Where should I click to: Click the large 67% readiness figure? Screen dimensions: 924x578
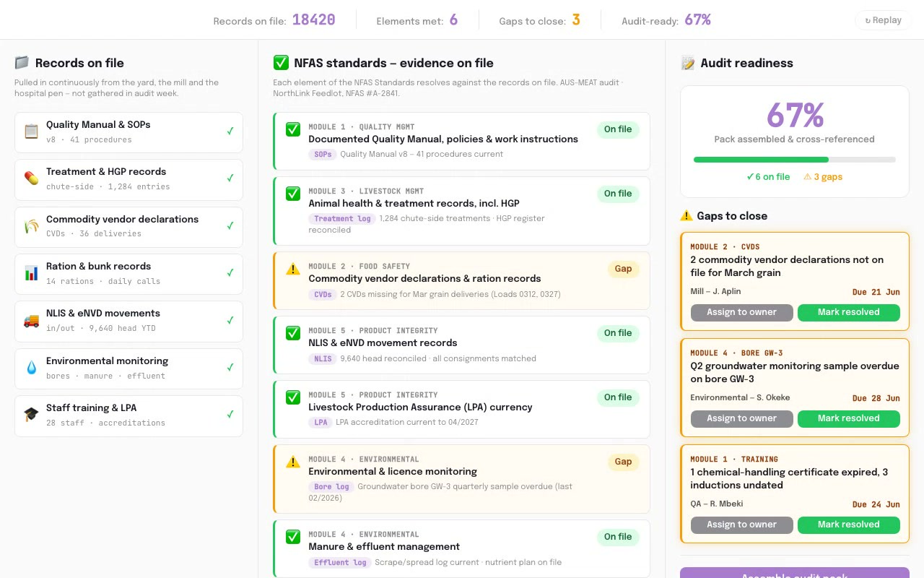click(795, 115)
